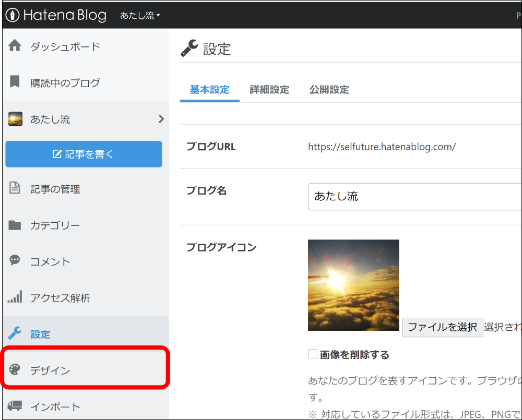Image resolution: width=522 pixels, height=420 pixels.
Task: Switch to the 公開設定 tab
Action: (329, 89)
